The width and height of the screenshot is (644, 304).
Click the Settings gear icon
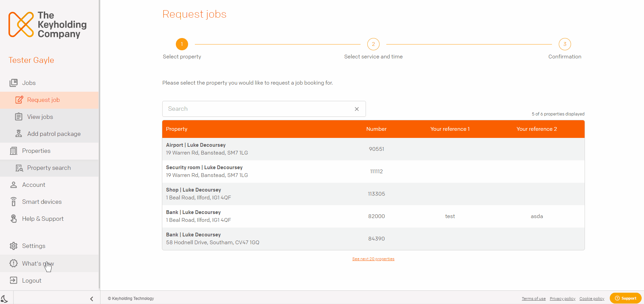14,246
